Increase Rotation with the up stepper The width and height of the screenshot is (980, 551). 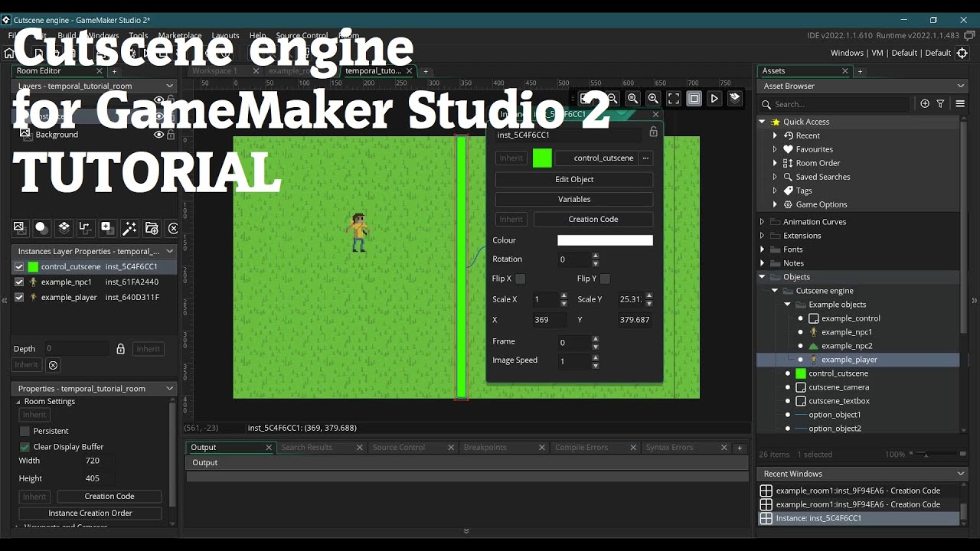(595, 256)
